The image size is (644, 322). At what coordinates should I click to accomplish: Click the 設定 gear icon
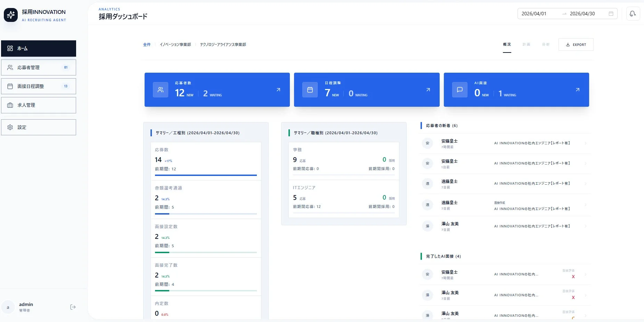pos(10,127)
